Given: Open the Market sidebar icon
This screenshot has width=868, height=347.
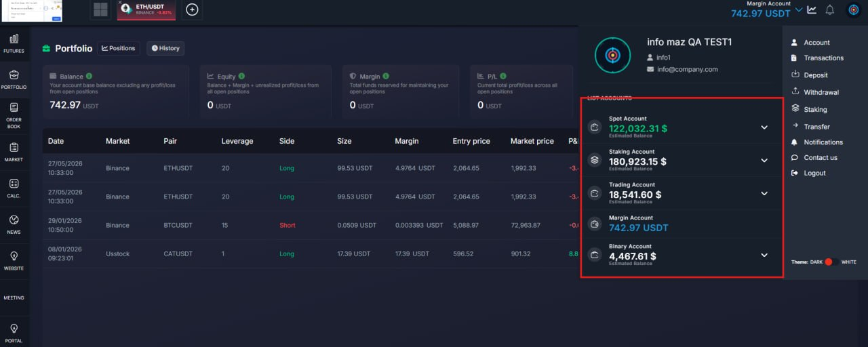Looking at the screenshot, I should click(14, 152).
